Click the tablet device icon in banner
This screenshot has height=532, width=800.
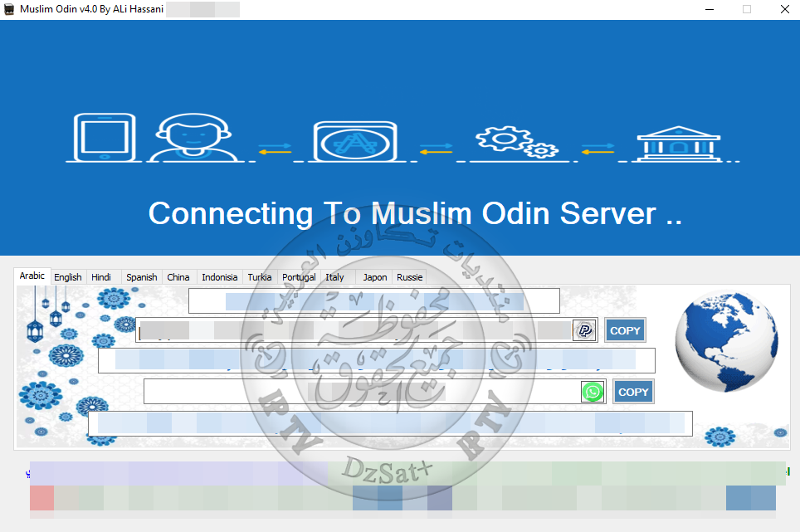click(105, 137)
